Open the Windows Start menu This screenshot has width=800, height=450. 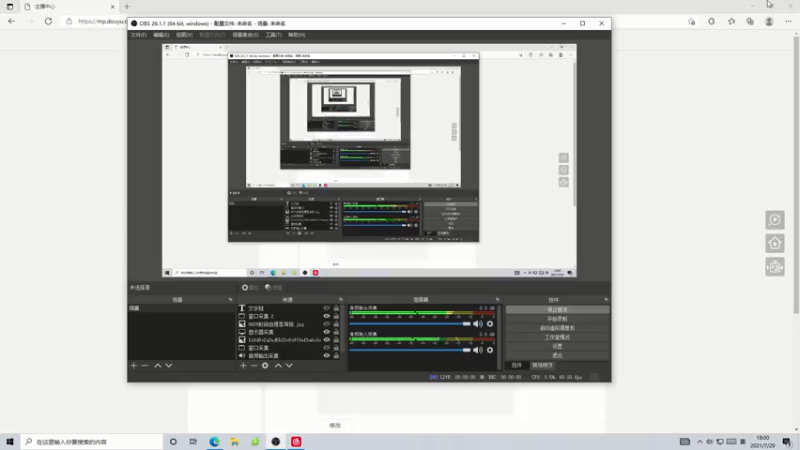pyautogui.click(x=10, y=442)
